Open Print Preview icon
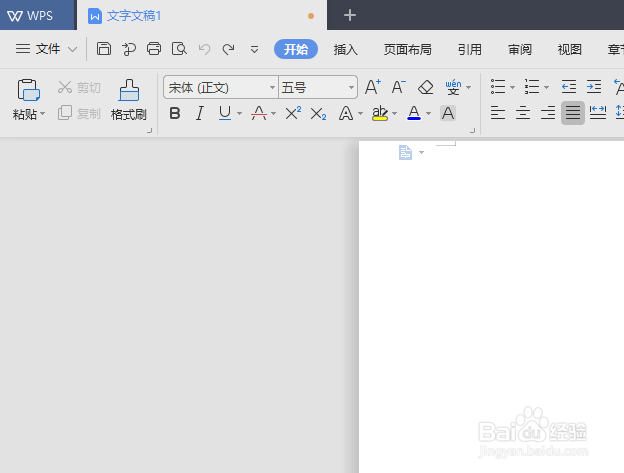 (x=179, y=49)
